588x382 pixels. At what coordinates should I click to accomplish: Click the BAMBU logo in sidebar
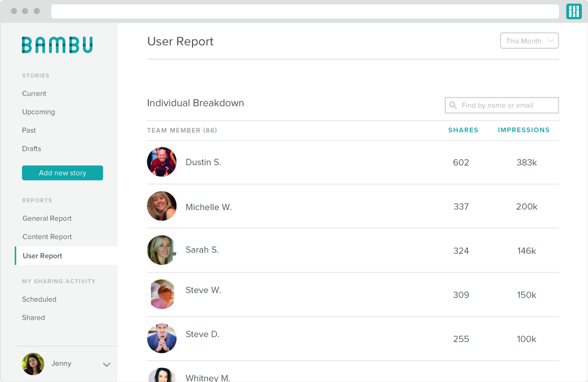pyautogui.click(x=57, y=45)
